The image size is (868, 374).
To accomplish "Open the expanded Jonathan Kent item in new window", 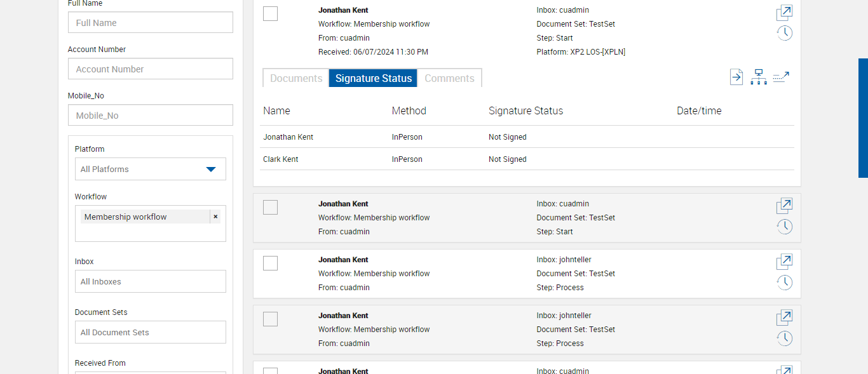I will (785, 13).
